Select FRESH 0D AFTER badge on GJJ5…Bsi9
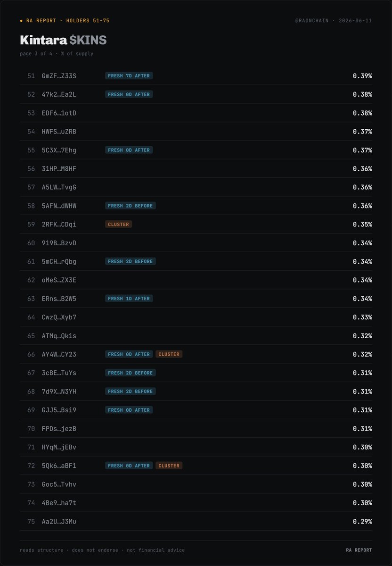Viewport: 392px width, 566px height. pos(129,410)
